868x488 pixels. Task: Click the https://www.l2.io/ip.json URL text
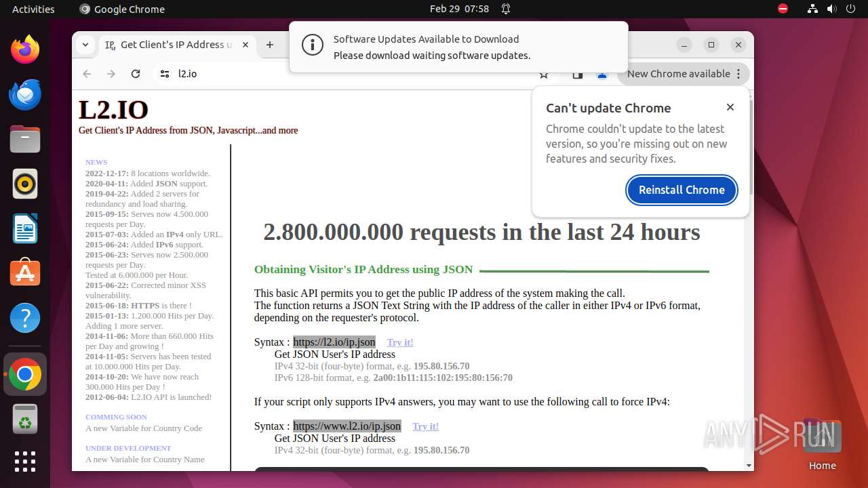point(347,426)
